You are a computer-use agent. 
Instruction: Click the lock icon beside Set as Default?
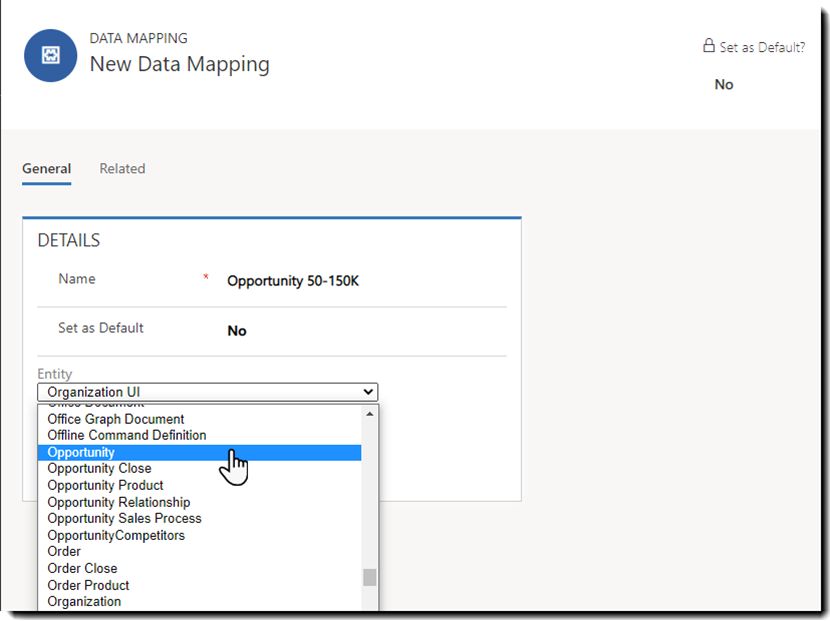pyautogui.click(x=708, y=46)
